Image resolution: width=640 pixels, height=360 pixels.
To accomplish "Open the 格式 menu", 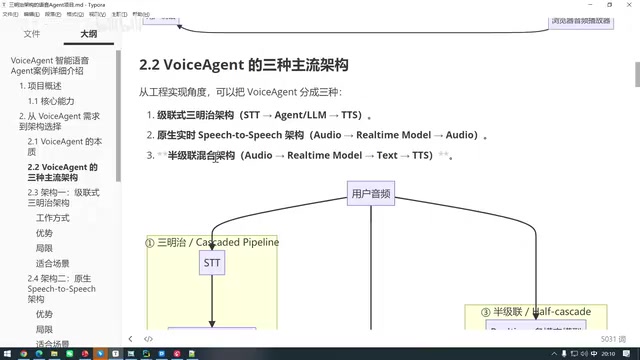I will coord(75,14).
